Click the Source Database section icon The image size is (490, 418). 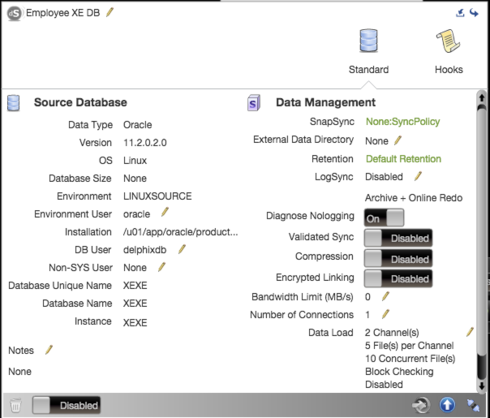pyautogui.click(x=13, y=103)
